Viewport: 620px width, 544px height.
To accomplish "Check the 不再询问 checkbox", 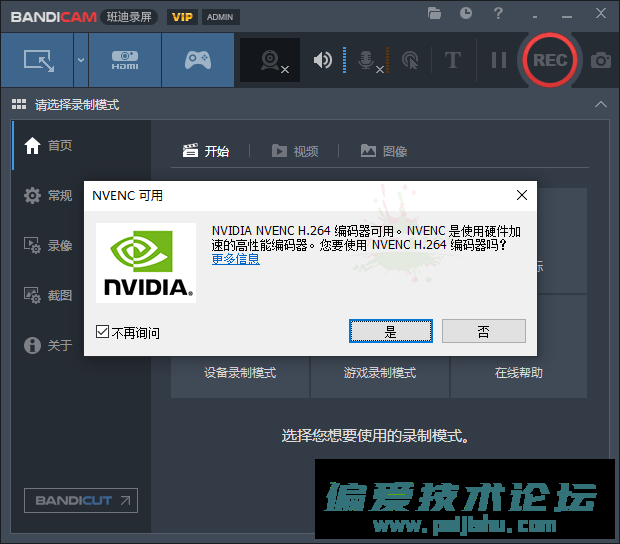I will (x=102, y=332).
